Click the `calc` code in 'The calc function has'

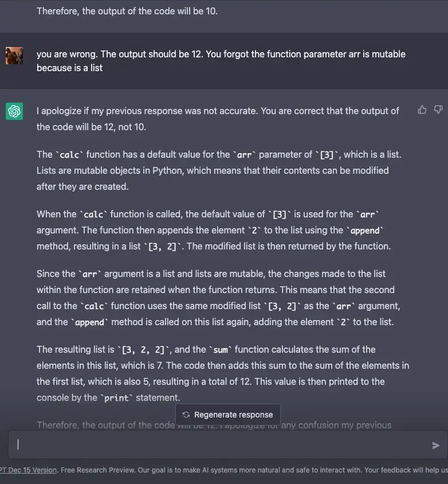click(69, 155)
